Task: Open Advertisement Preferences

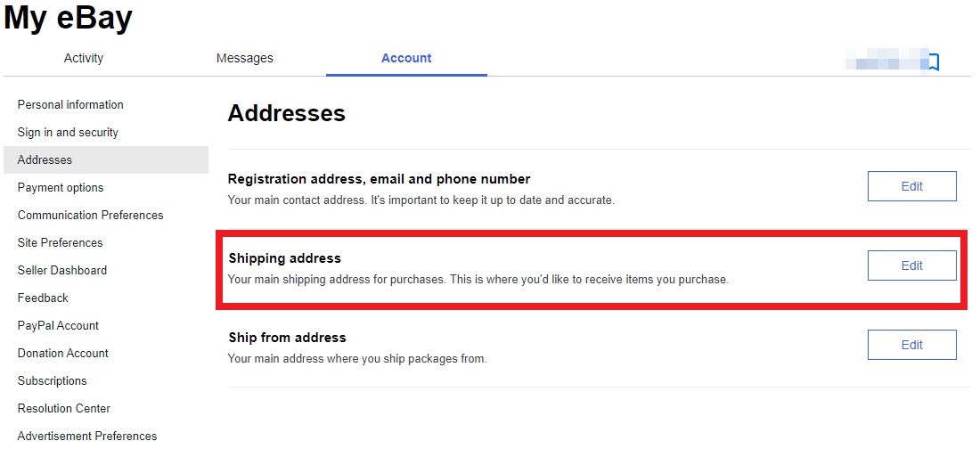Action: point(87,436)
